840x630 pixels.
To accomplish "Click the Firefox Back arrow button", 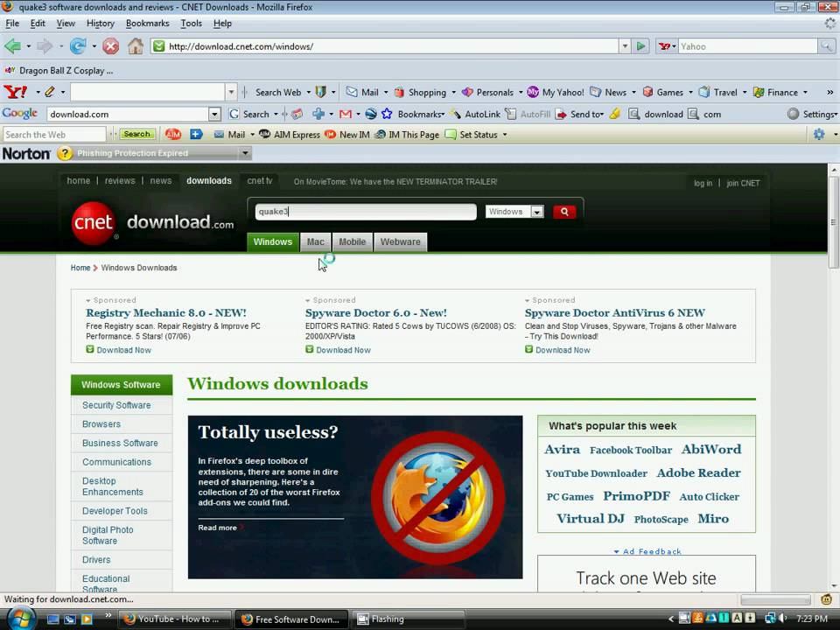I will (12, 46).
